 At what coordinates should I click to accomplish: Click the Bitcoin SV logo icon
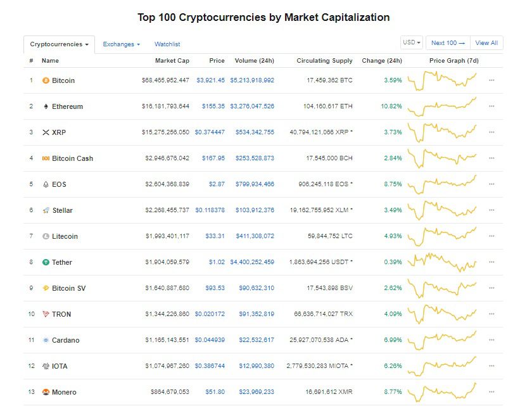coord(46,288)
